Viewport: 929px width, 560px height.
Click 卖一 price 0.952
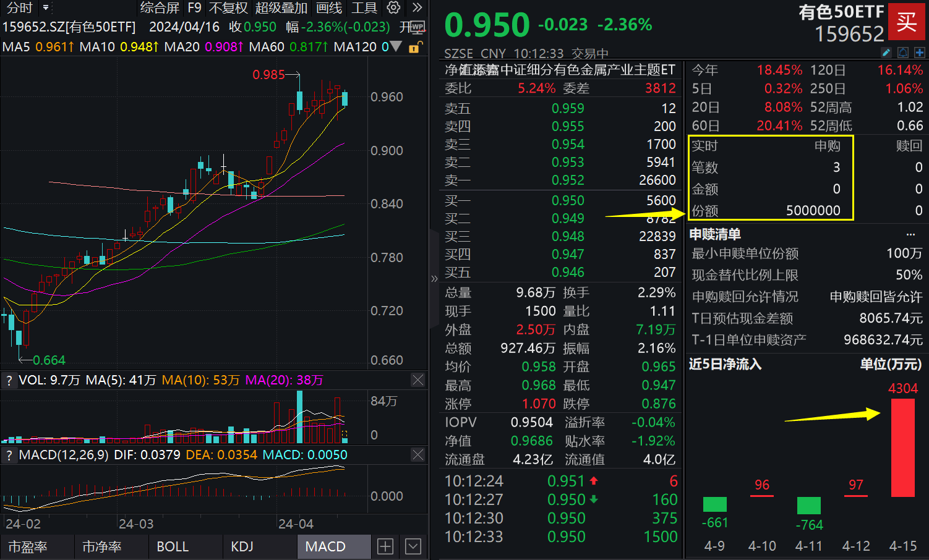coord(568,180)
